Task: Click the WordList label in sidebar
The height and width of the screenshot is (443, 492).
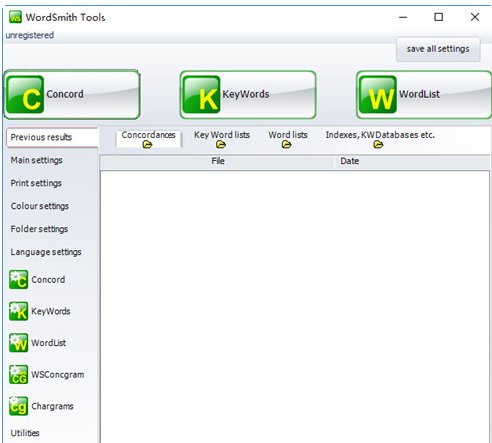Action: click(x=49, y=343)
